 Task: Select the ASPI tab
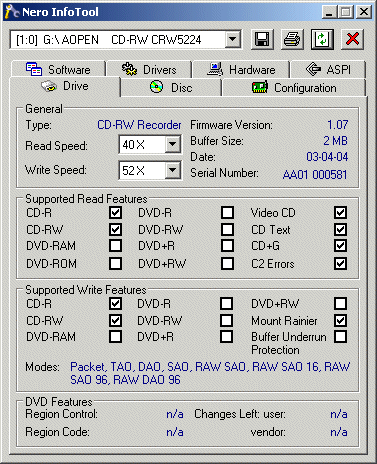328,69
